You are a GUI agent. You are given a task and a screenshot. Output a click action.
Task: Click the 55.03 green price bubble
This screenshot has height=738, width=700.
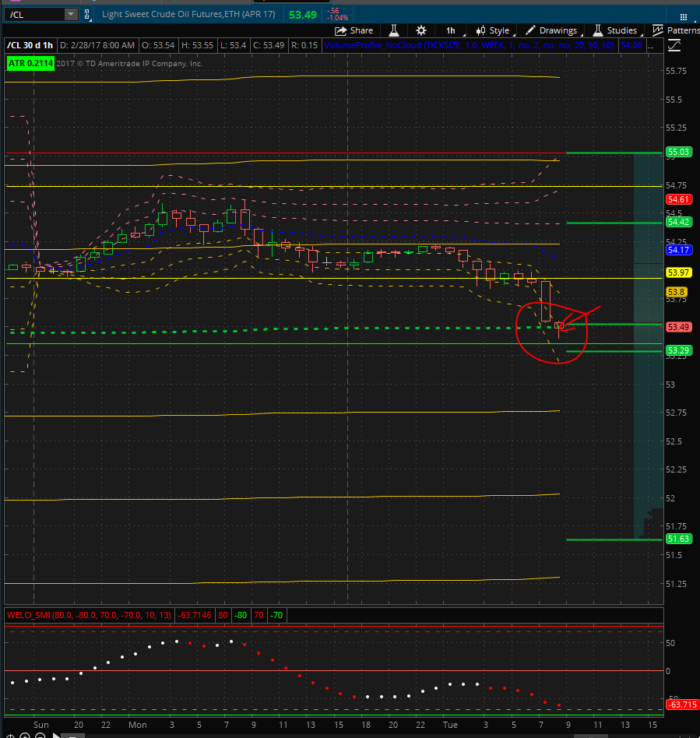point(678,152)
